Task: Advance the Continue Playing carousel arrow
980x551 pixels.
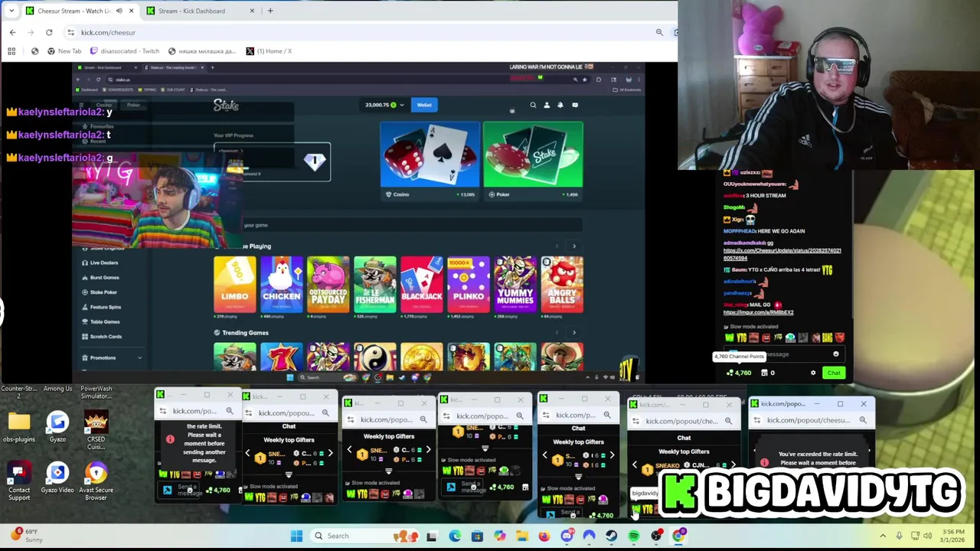Action: [x=574, y=246]
